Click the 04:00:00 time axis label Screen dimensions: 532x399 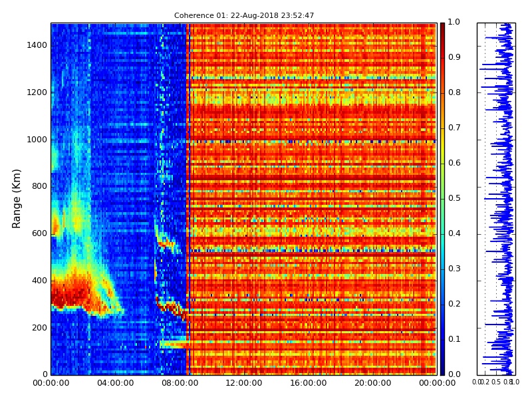(x=115, y=383)
